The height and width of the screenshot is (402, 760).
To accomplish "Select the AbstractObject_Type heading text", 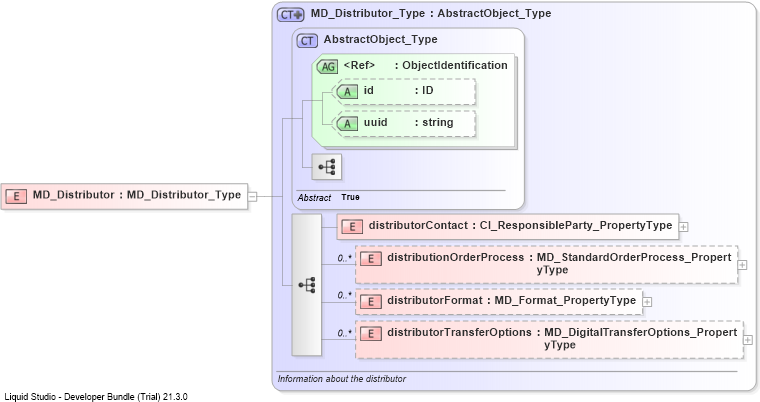I will [x=380, y=39].
